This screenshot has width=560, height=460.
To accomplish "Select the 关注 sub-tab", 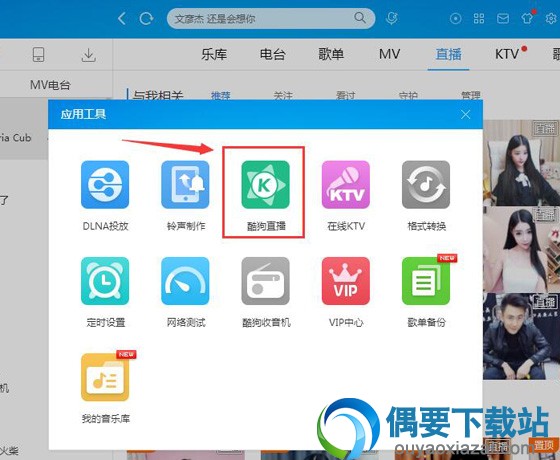I will tap(283, 96).
